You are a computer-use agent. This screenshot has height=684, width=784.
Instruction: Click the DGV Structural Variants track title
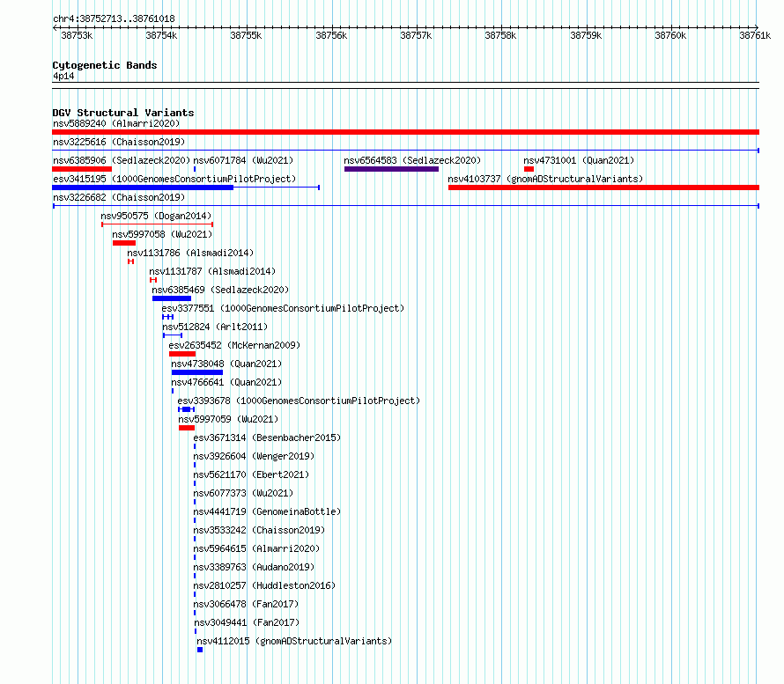[x=123, y=113]
